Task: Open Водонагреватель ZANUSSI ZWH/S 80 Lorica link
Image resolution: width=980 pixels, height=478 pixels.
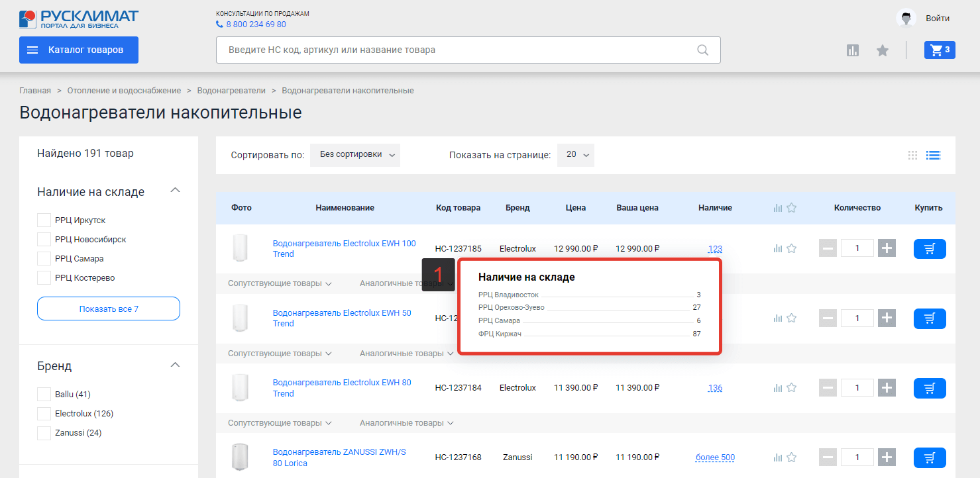Action: tap(339, 457)
